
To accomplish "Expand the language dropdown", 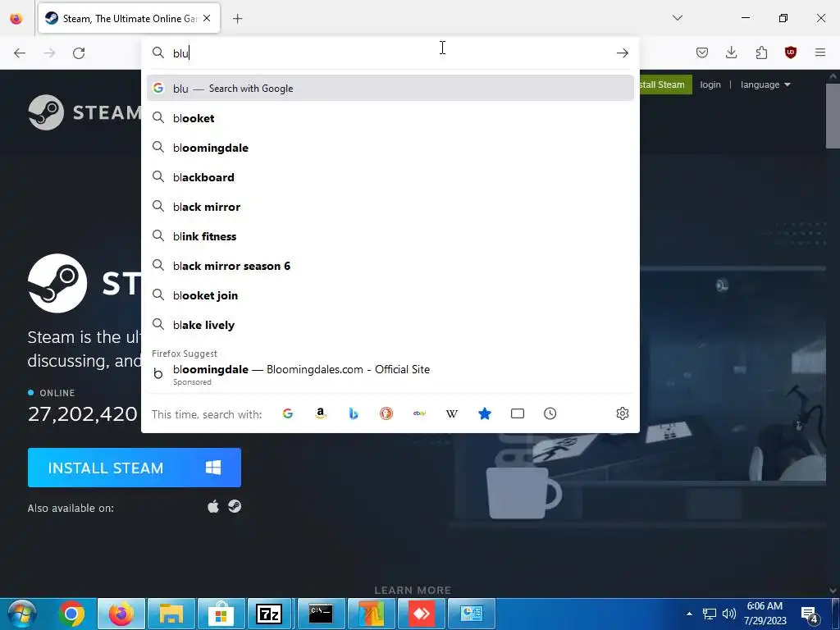I will 765,84.
